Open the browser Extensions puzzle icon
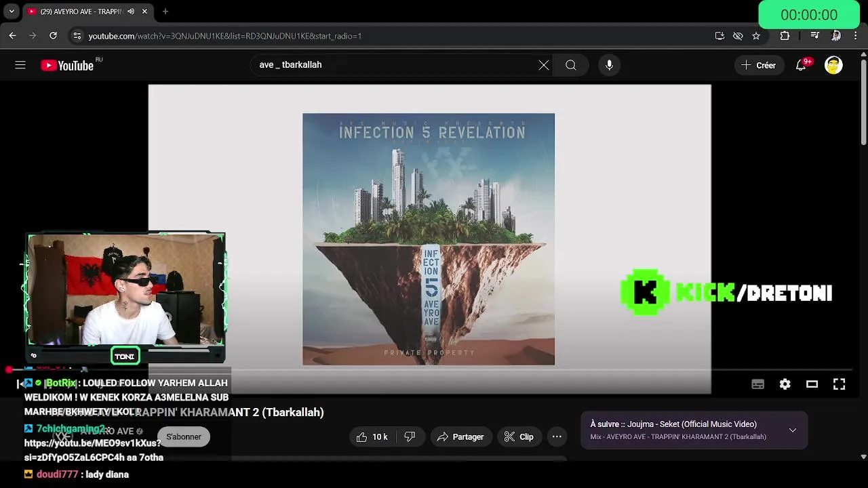The height and width of the screenshot is (488, 868). click(x=785, y=36)
